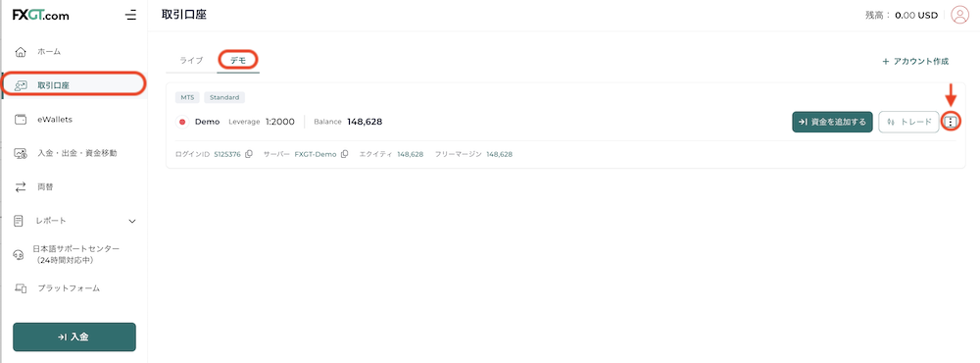
Task: Click the Home house icon
Action: pyautogui.click(x=21, y=51)
